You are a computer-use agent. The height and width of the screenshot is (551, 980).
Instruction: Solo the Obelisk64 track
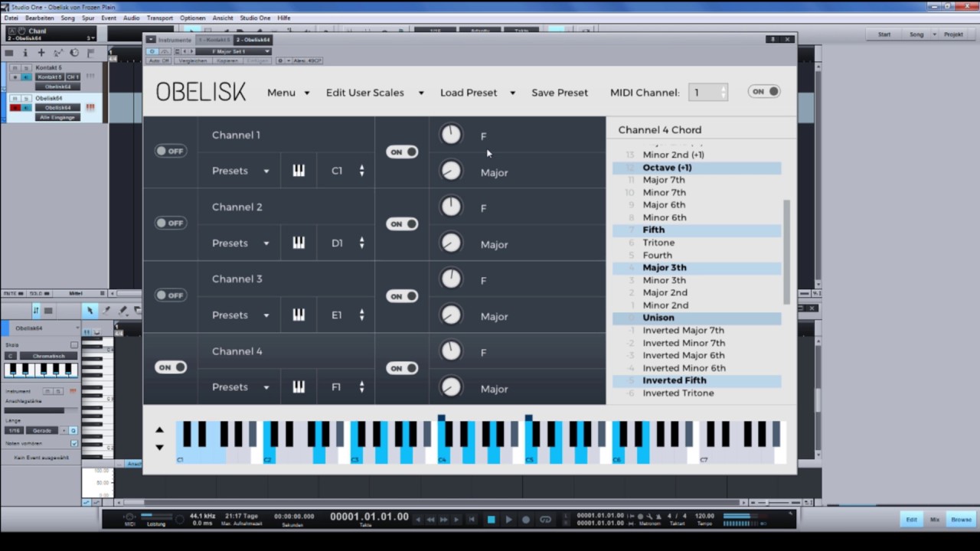[x=26, y=99]
